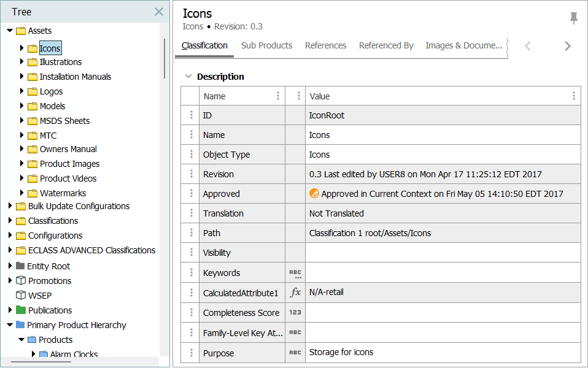The width and height of the screenshot is (588, 368).
Task: Click the ABC icon in Keywords row
Action: pos(295,273)
